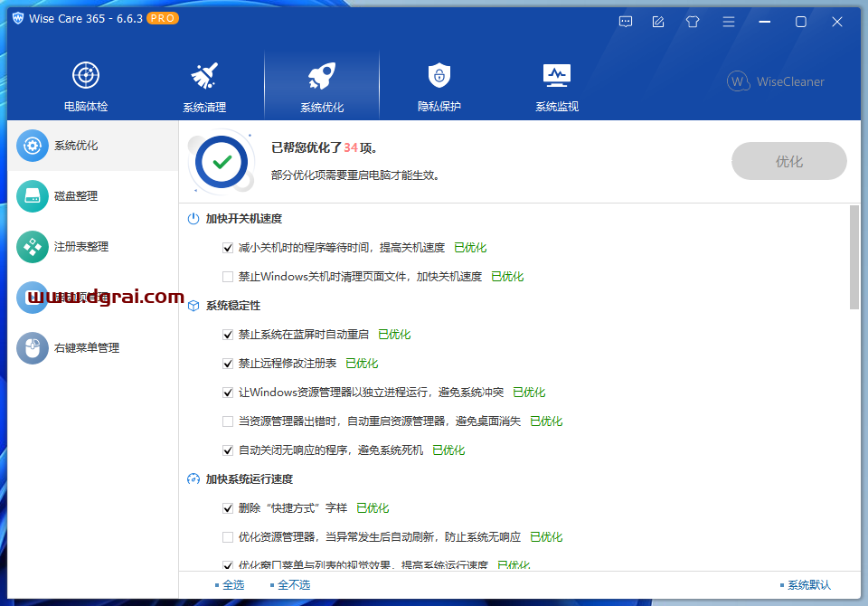Uncheck 让Windows资源管理器以独立进程运行
This screenshot has width=868, height=606.
click(228, 393)
